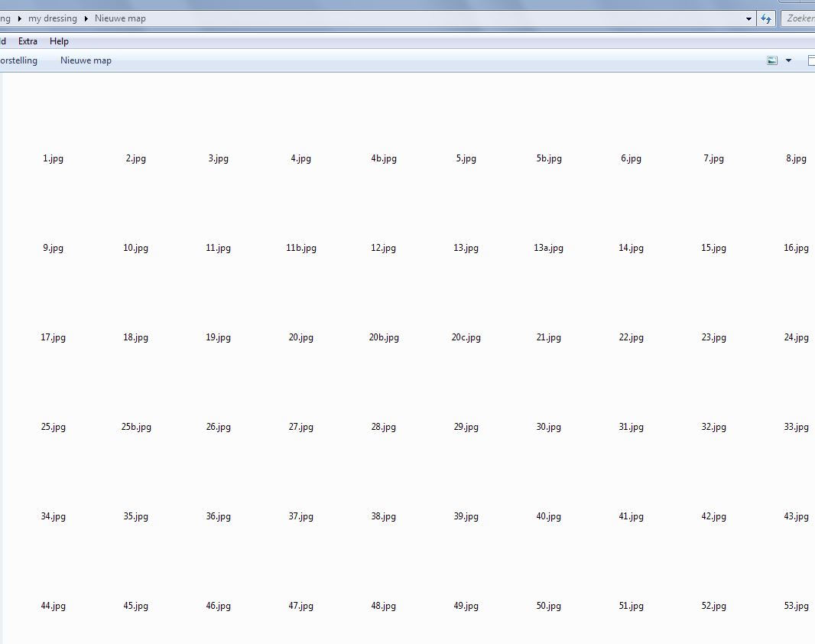This screenshot has width=815, height=644.
Task: Select file 36.jpg
Action: click(x=219, y=516)
